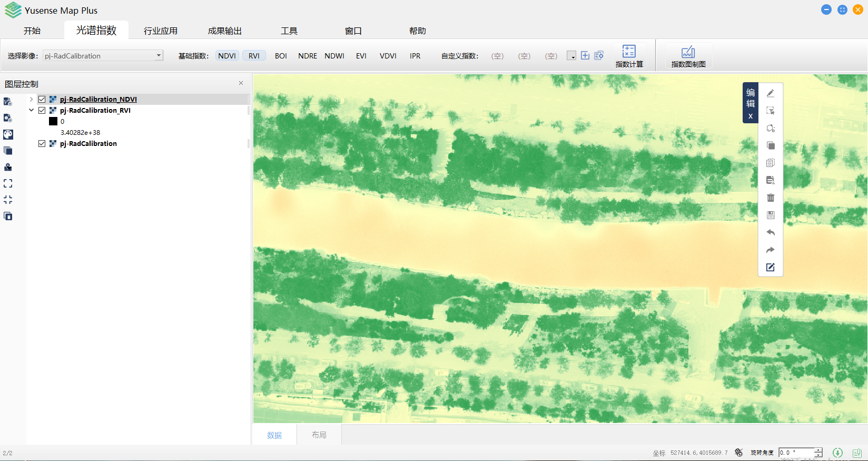Collapse the pj-RadCalibration_RVI layer tree

click(31, 110)
